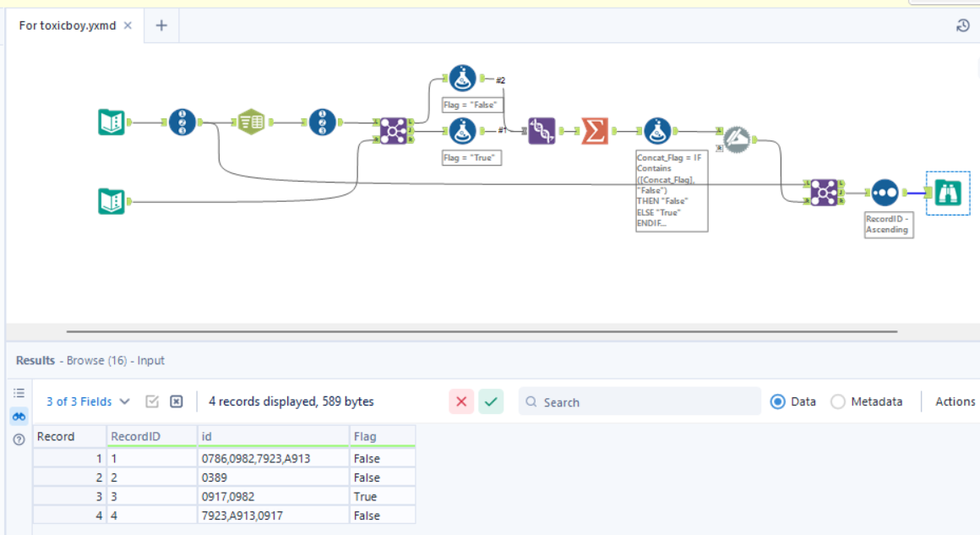Select the green Text To Columns tool
980x535 pixels.
(249, 121)
